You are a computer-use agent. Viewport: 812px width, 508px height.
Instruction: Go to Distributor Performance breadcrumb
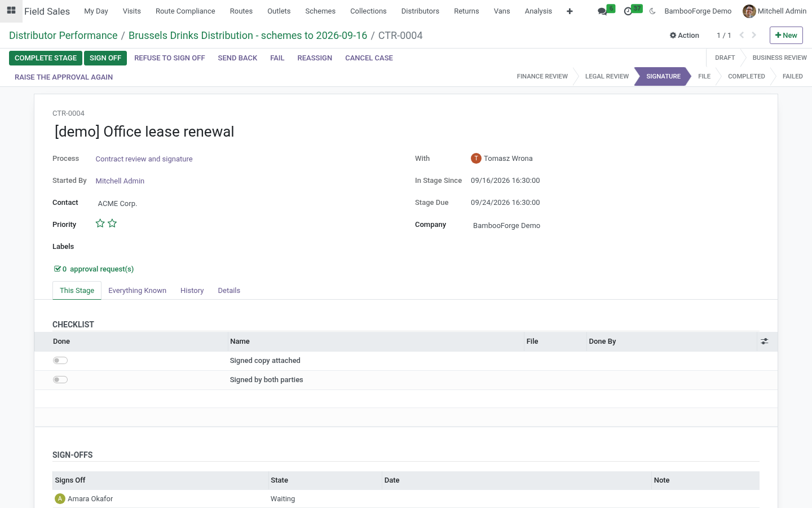click(63, 35)
